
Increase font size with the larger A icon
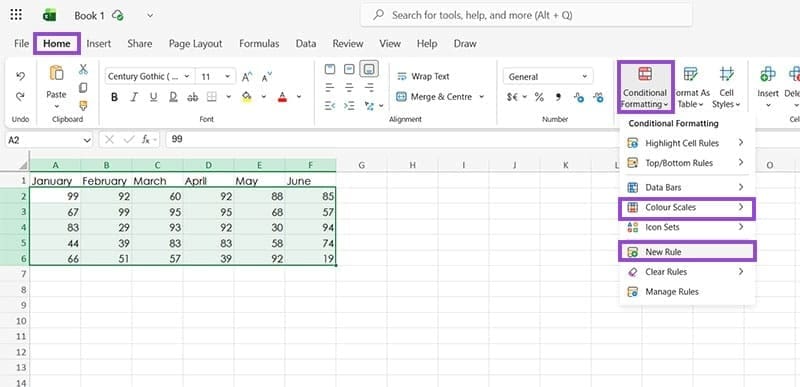[247, 77]
